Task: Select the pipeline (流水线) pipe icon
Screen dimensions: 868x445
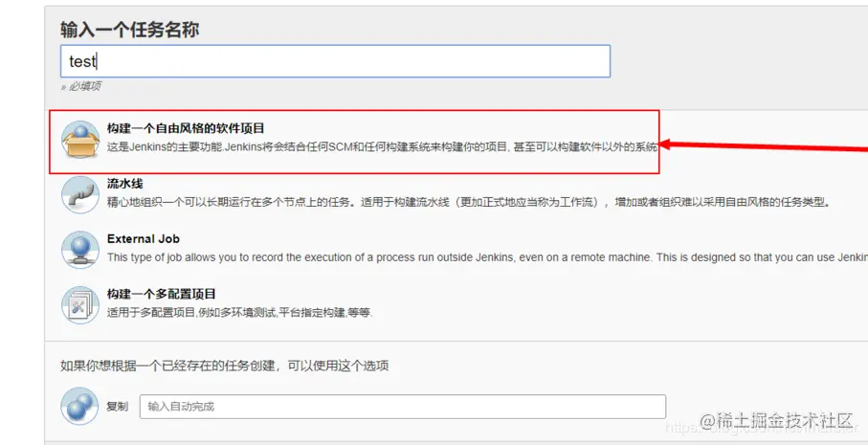Action: coord(80,195)
